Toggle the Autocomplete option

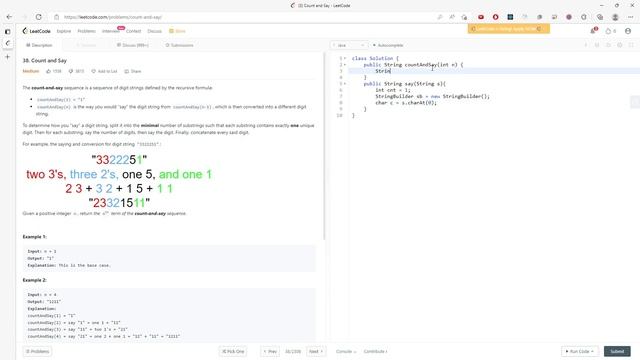point(388,45)
